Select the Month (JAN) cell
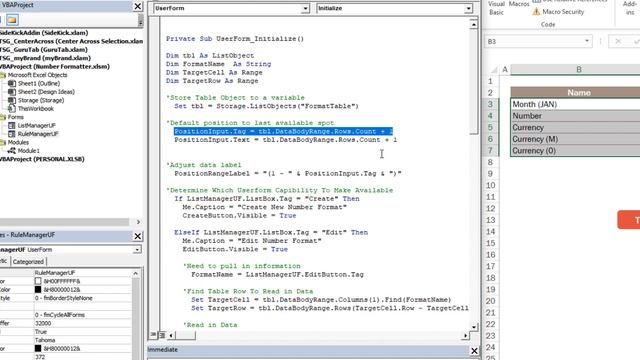 576,104
